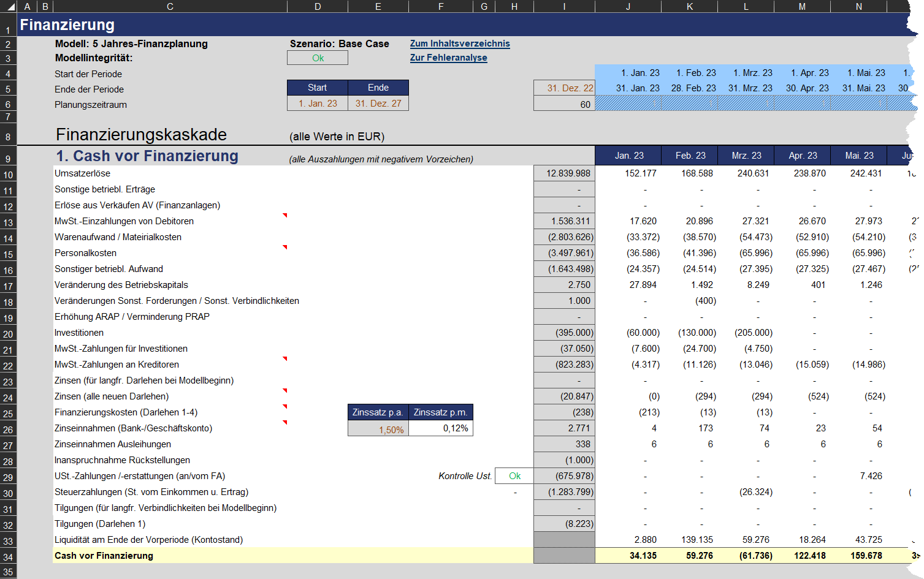Select column header C
This screenshot has height=579, width=924.
tap(170, 6)
